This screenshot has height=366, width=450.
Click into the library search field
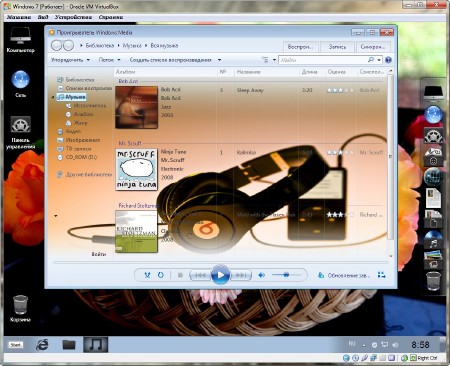pos(322,60)
